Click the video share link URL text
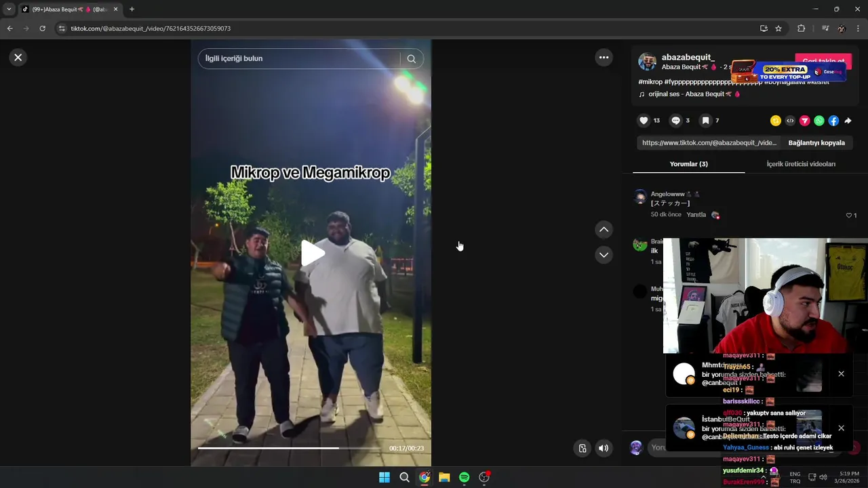The height and width of the screenshot is (488, 868). tap(709, 143)
